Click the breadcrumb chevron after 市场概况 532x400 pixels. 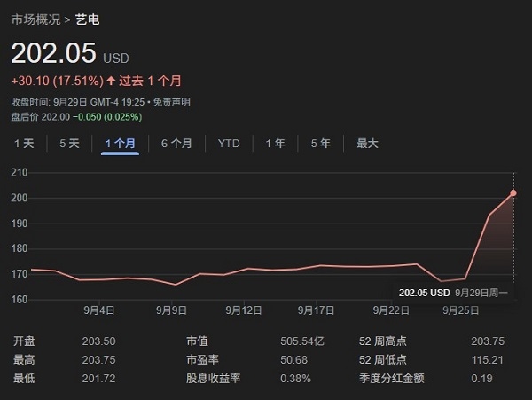tap(67, 19)
